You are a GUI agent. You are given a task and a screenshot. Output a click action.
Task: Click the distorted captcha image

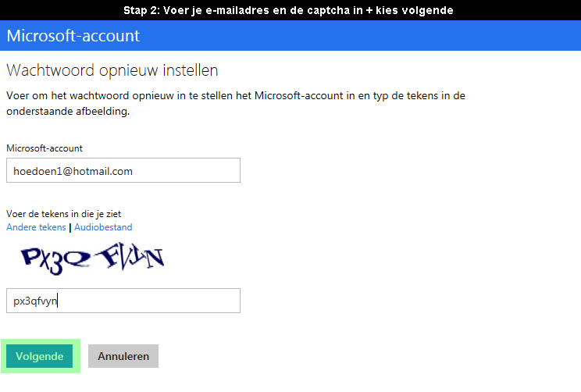pos(93,258)
